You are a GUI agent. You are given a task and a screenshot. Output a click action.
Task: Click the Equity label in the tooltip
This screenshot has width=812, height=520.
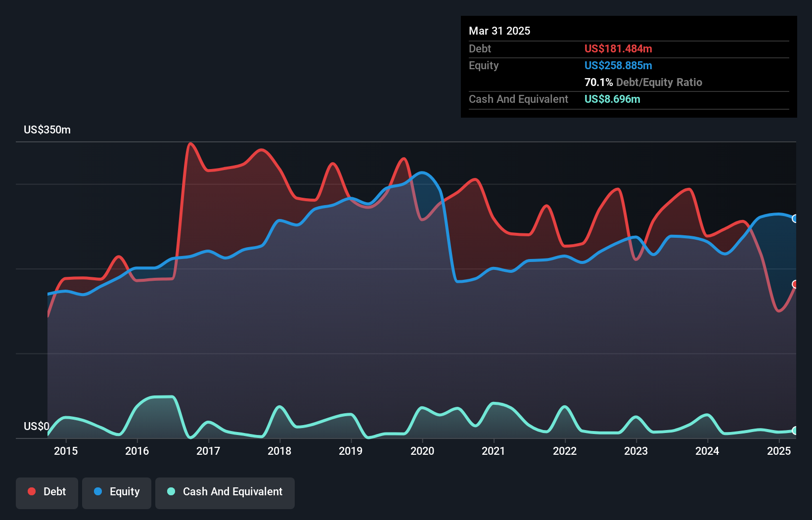(x=484, y=66)
